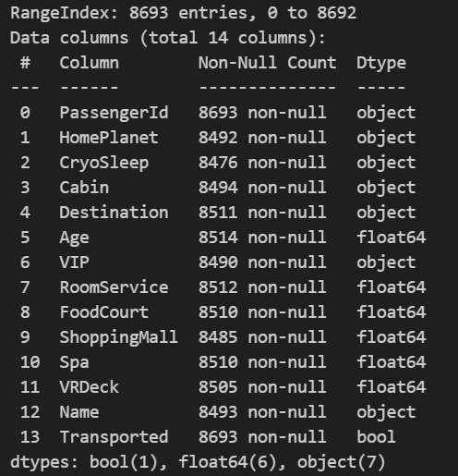Image resolution: width=458 pixels, height=476 pixels.
Task: Click the 8476 non-null count value
Action: 262,163
